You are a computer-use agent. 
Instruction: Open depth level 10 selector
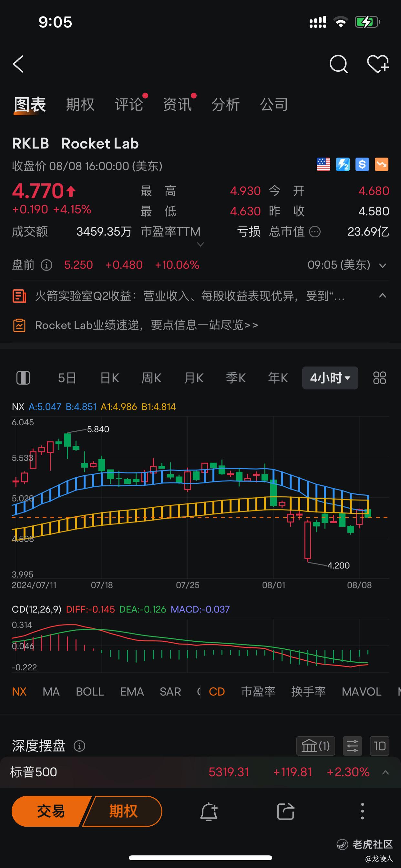tap(379, 746)
